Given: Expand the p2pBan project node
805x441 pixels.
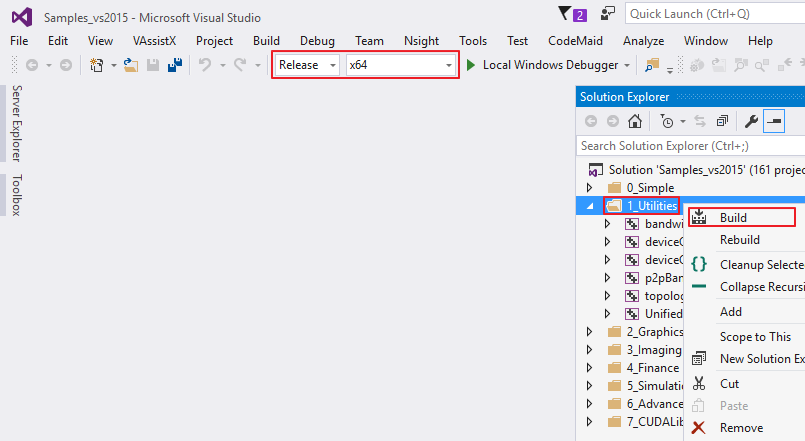Looking at the screenshot, I should 607,278.
